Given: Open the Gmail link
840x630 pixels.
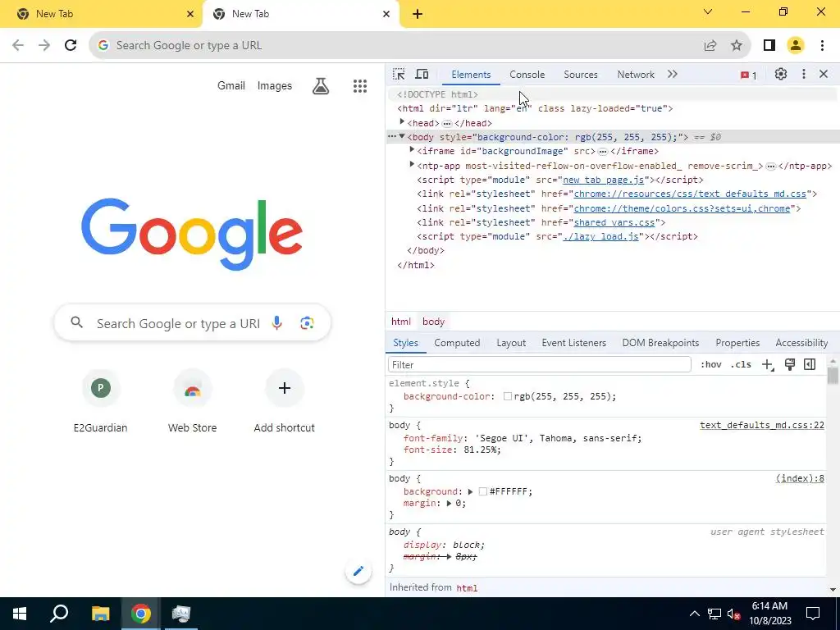Looking at the screenshot, I should click(x=231, y=85).
